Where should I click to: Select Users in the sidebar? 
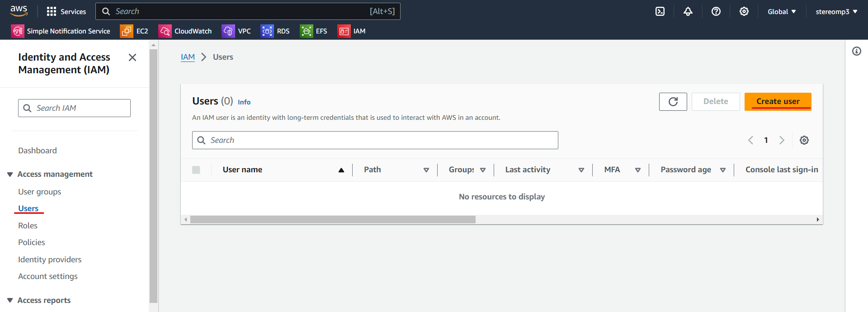pos(28,208)
